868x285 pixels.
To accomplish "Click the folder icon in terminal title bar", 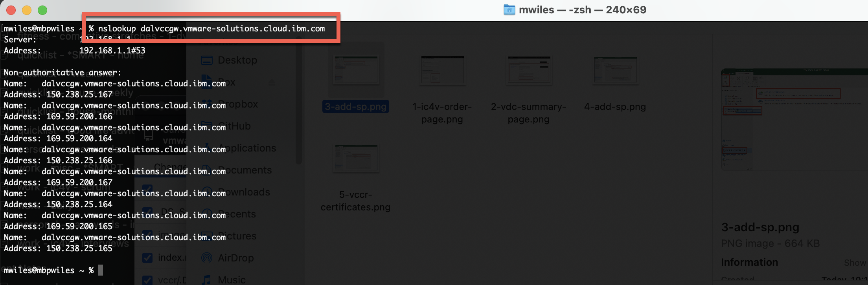I will coord(509,10).
